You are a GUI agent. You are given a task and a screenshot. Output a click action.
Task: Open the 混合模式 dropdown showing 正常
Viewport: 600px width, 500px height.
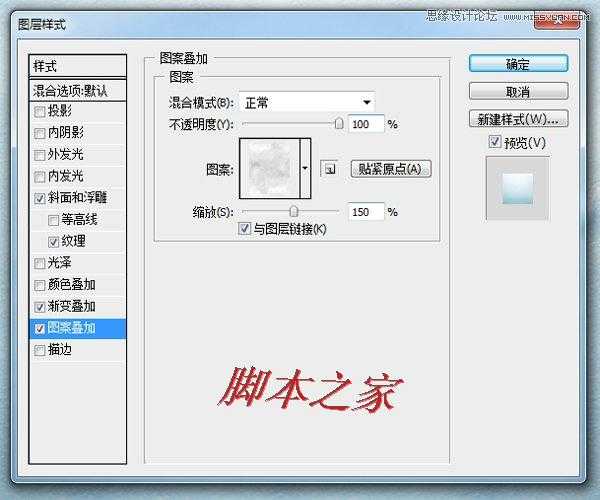point(307,102)
